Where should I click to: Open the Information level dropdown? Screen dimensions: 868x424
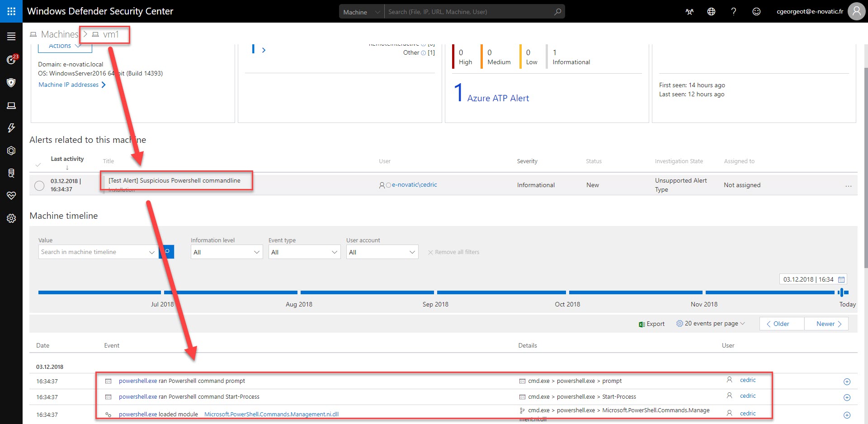point(226,252)
